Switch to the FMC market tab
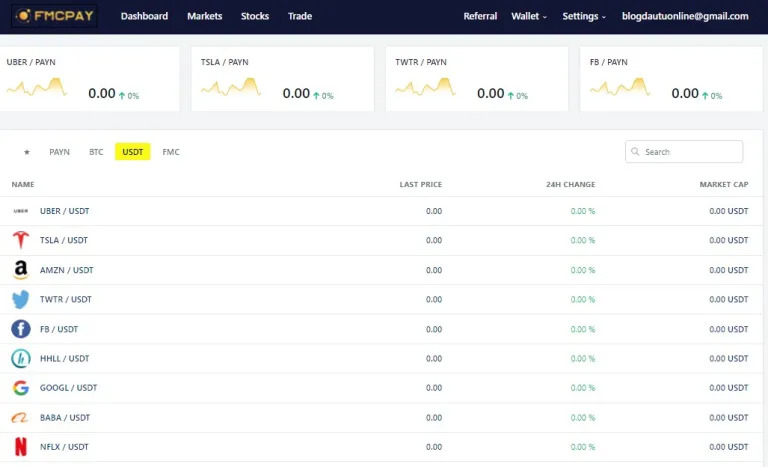This screenshot has height=467, width=768. [x=171, y=152]
